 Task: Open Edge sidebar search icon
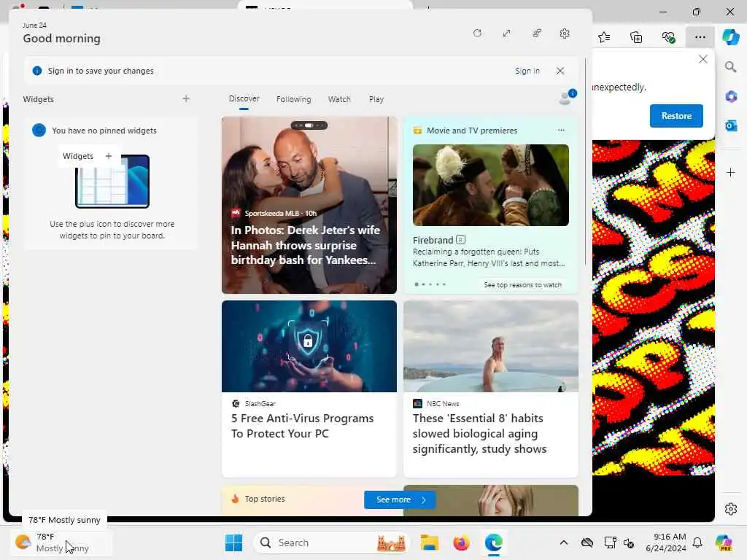[x=731, y=66]
